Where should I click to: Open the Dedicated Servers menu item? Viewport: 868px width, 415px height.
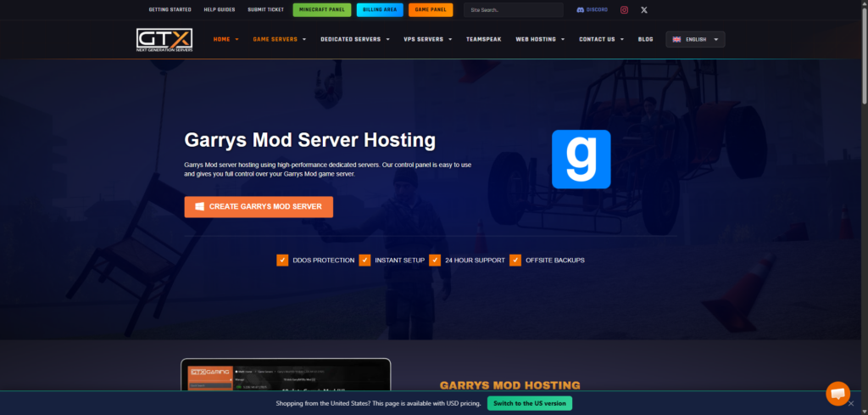[350, 39]
